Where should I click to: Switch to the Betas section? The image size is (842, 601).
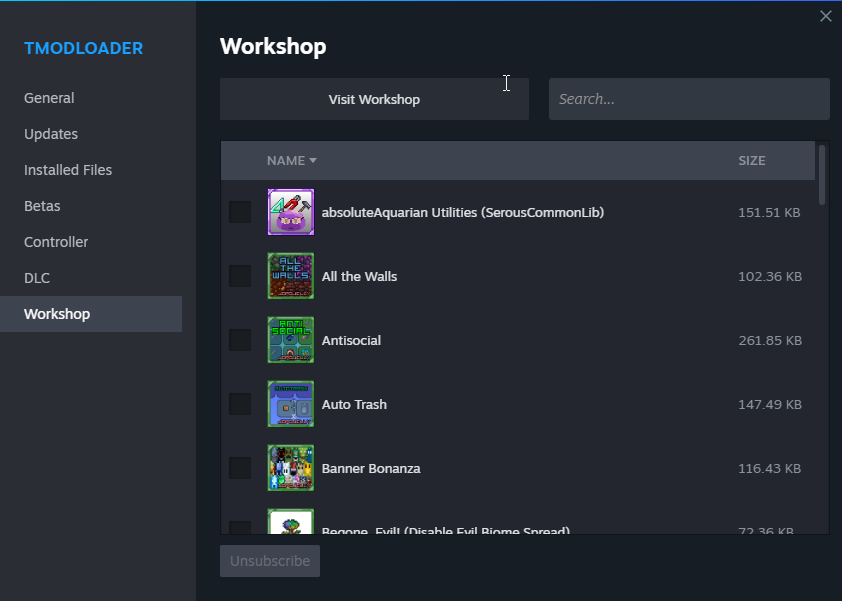tap(42, 206)
